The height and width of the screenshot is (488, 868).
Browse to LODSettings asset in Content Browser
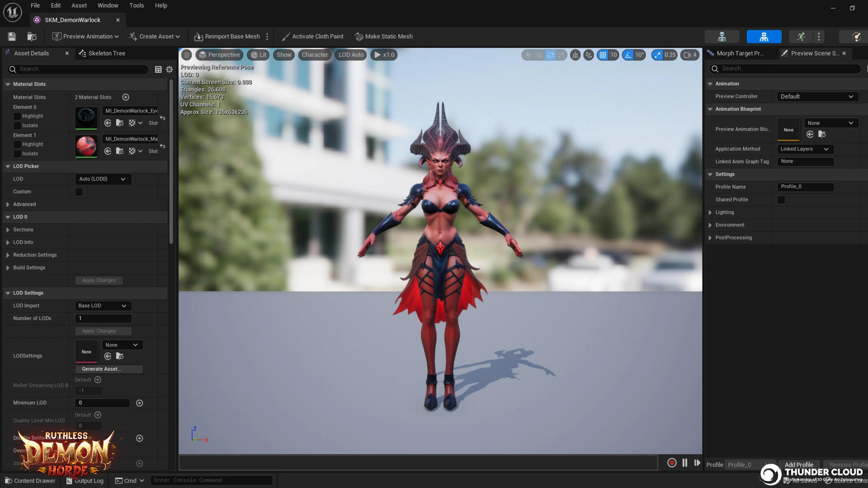120,357
